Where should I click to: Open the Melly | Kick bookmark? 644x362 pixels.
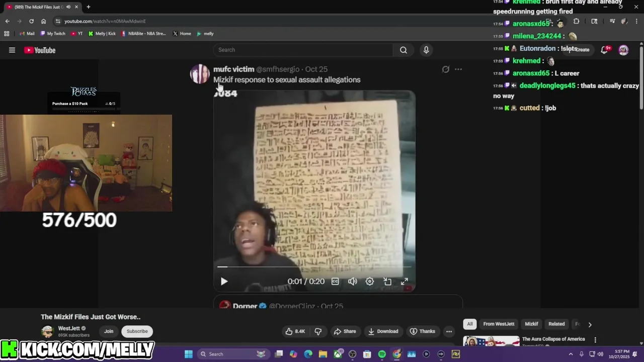[x=102, y=34]
